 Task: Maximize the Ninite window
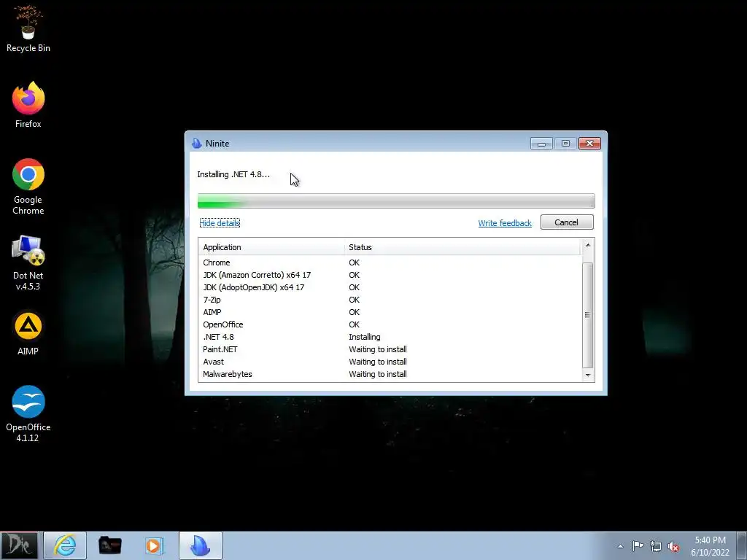pyautogui.click(x=565, y=144)
